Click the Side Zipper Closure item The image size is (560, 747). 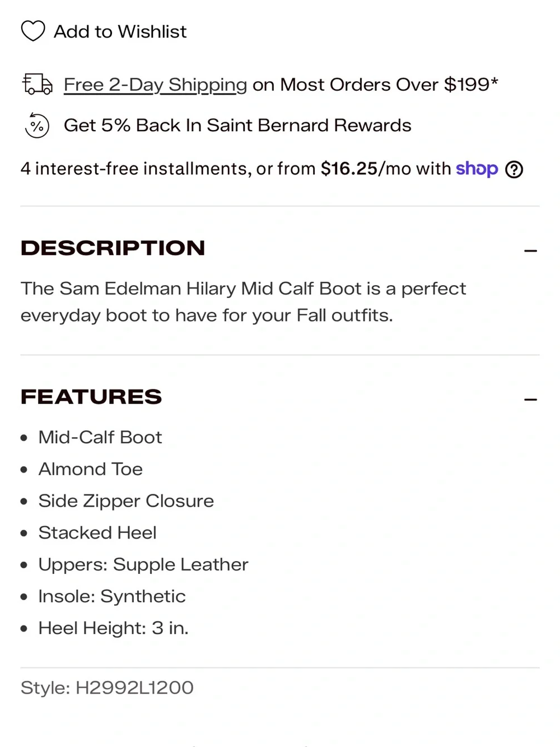[126, 501]
